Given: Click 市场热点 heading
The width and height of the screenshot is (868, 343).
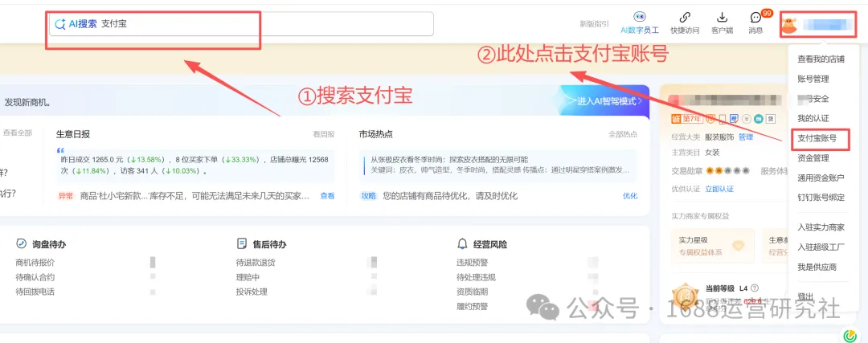Looking at the screenshot, I should point(376,134).
